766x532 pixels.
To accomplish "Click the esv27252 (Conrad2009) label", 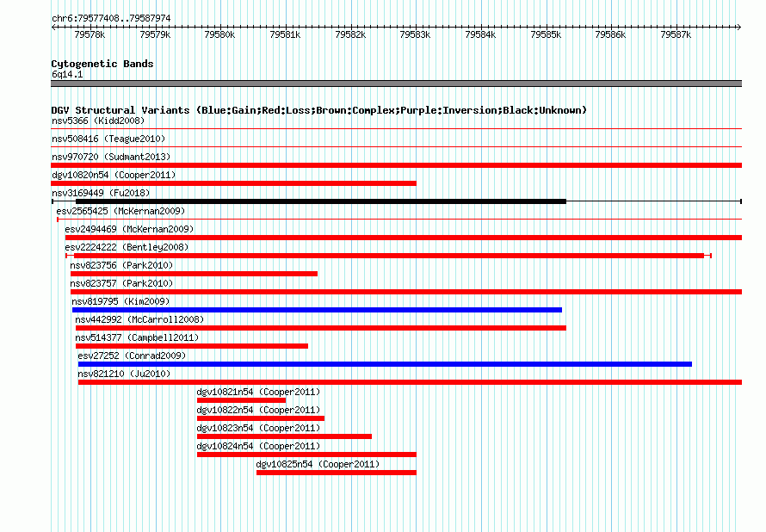I will (132, 356).
